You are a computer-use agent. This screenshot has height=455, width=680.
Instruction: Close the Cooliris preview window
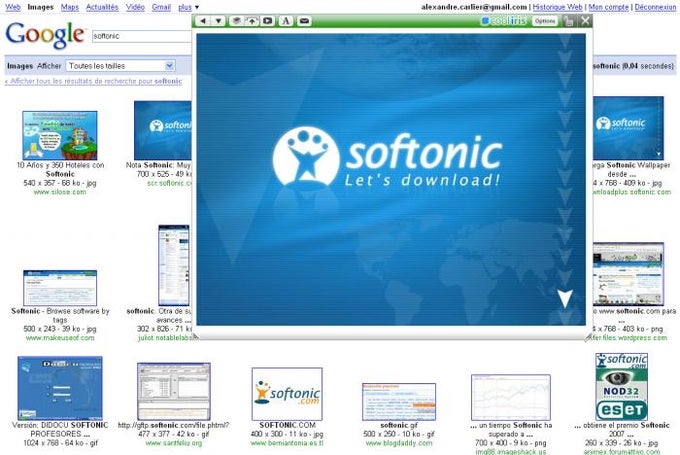[x=585, y=20]
